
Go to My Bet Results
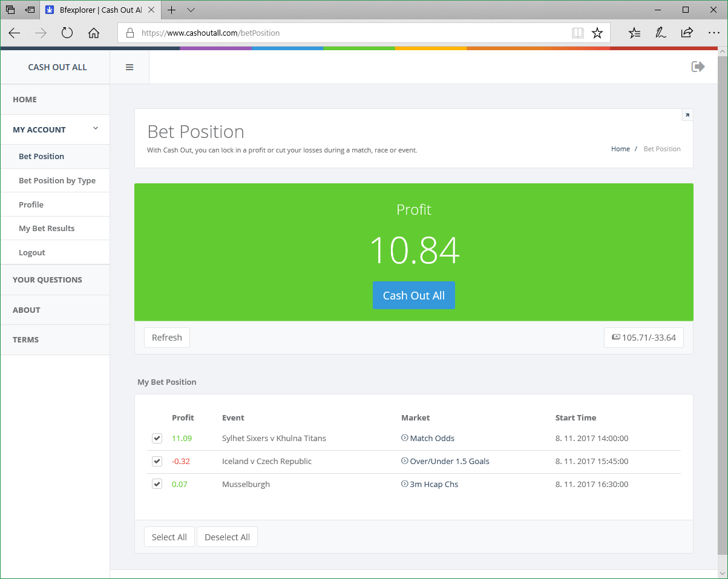pyautogui.click(x=47, y=228)
